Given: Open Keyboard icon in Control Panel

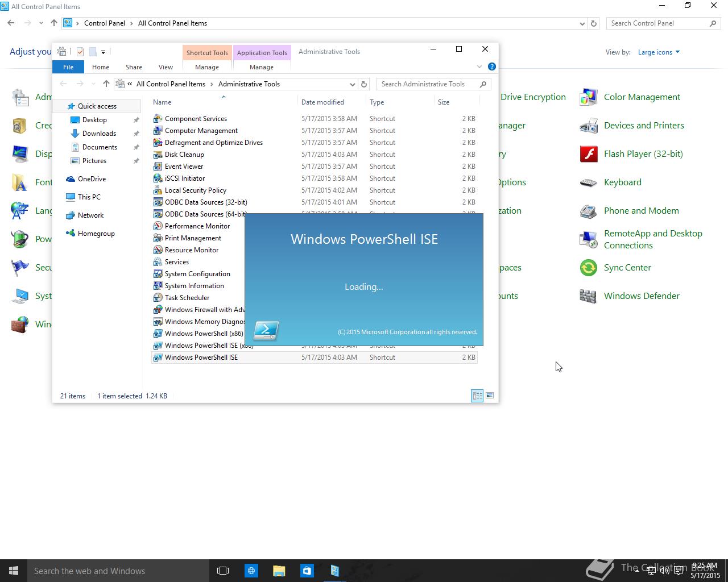Looking at the screenshot, I should point(588,182).
